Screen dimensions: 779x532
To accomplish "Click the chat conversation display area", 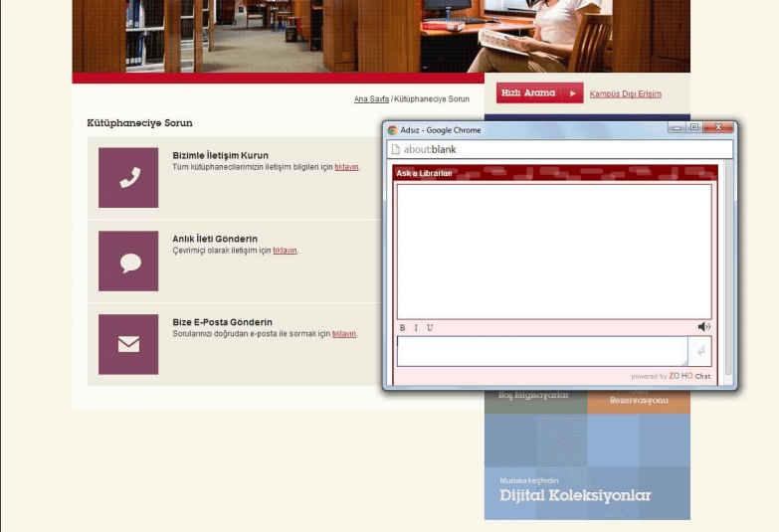I will pyautogui.click(x=554, y=252).
